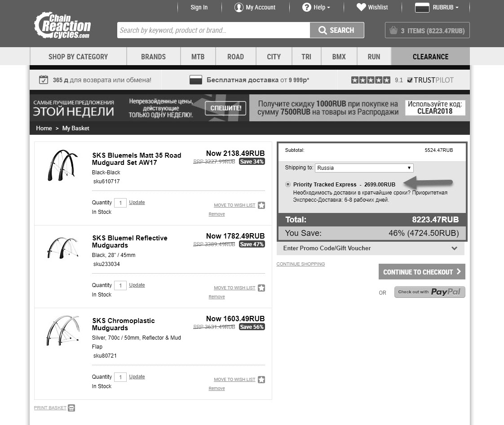Remove SKS Bluemels Matt 35 from basket
This screenshot has height=425, width=504.
point(217,214)
